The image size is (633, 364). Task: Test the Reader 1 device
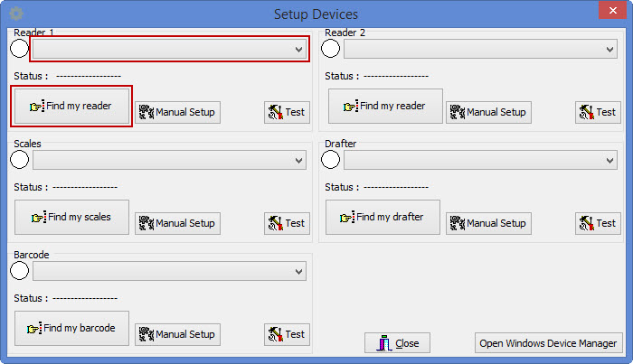tap(287, 112)
